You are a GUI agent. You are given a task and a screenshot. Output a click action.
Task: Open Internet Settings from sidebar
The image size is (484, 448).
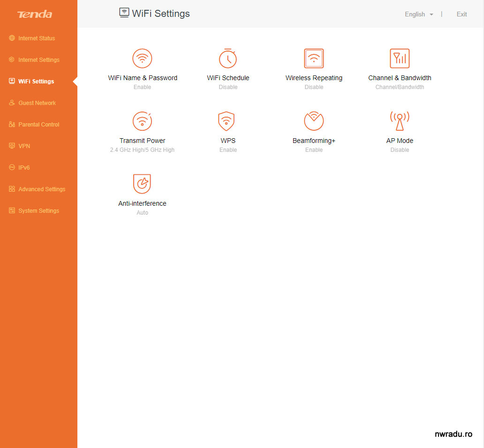pyautogui.click(x=39, y=60)
